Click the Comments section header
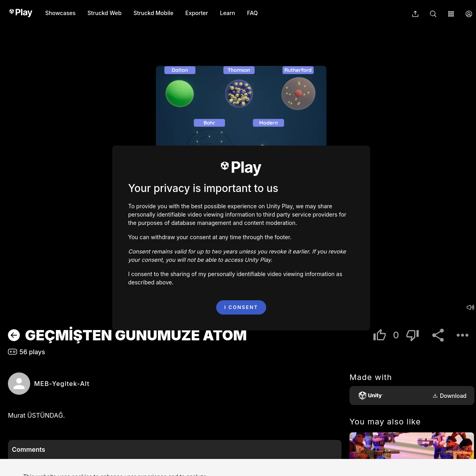This screenshot has height=476, width=476. click(x=28, y=449)
